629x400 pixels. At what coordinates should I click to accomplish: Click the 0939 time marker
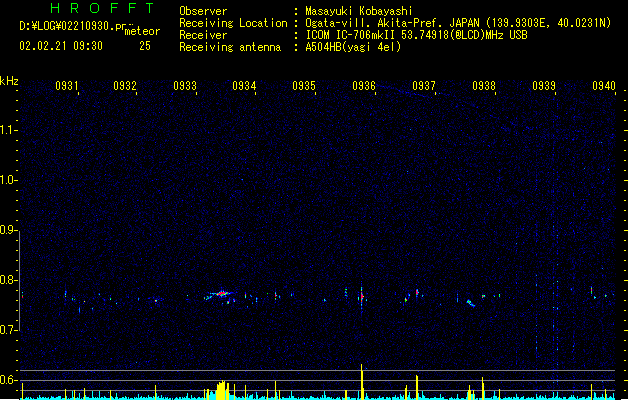pos(544,85)
